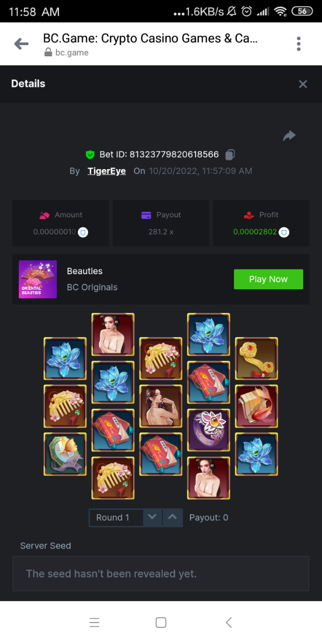322x644 pixels.
Task: Click the Profit coin icon
Action: point(284,232)
